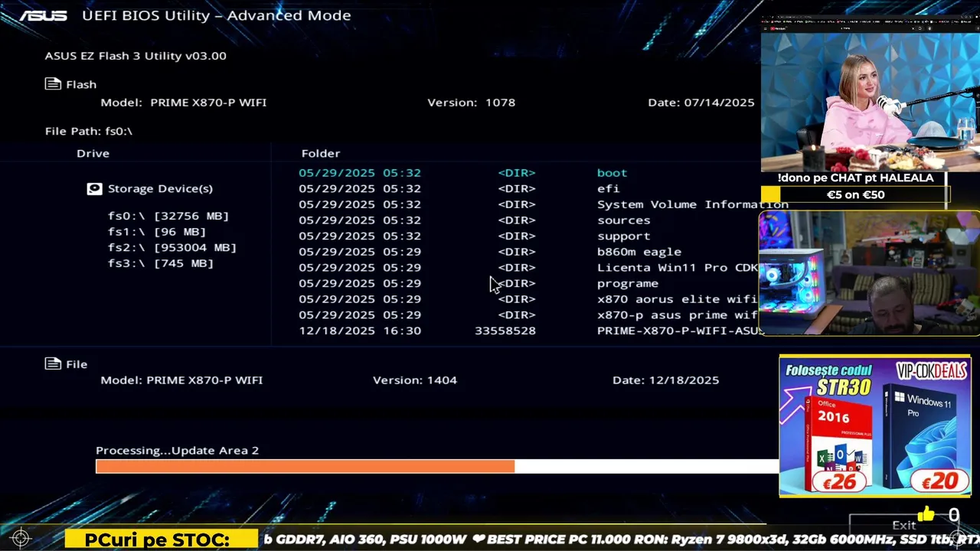Click the file size 33558528

pos(505,331)
